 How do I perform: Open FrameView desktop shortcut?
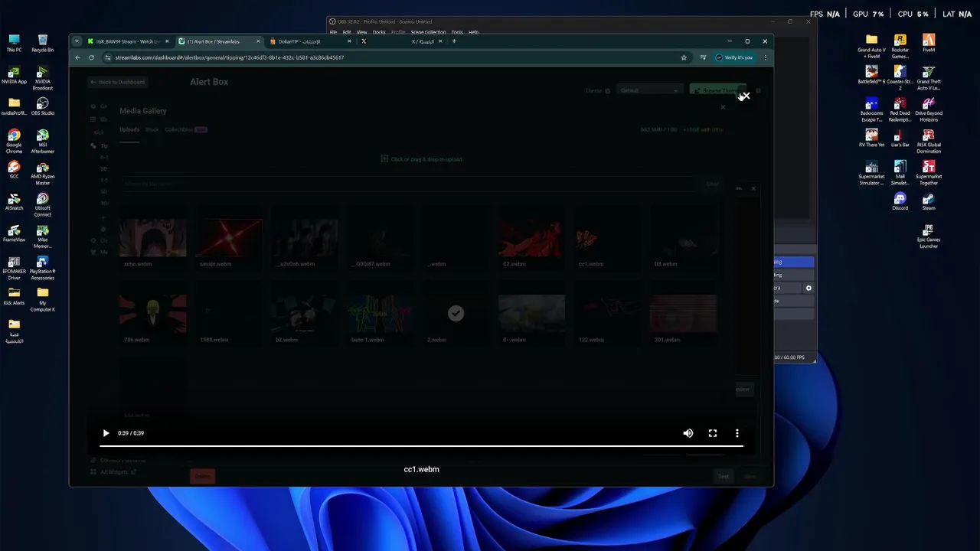coord(14,233)
